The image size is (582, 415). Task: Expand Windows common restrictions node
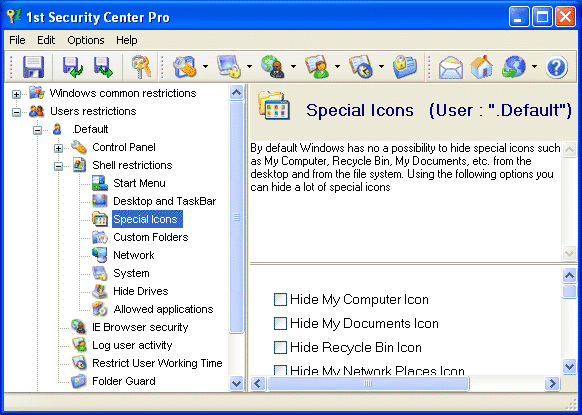pyautogui.click(x=16, y=94)
